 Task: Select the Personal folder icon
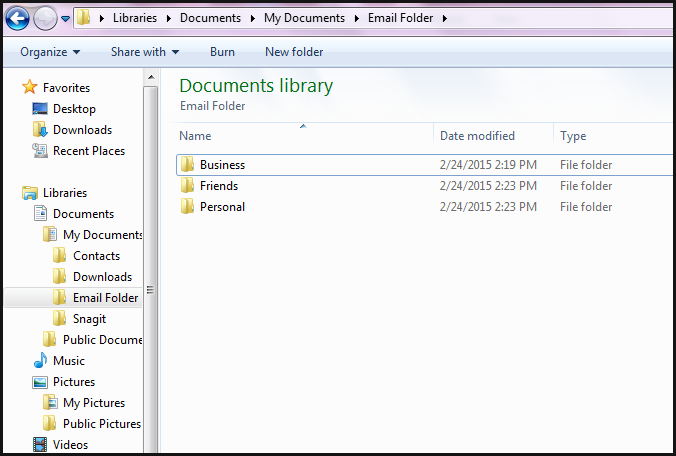pos(187,207)
